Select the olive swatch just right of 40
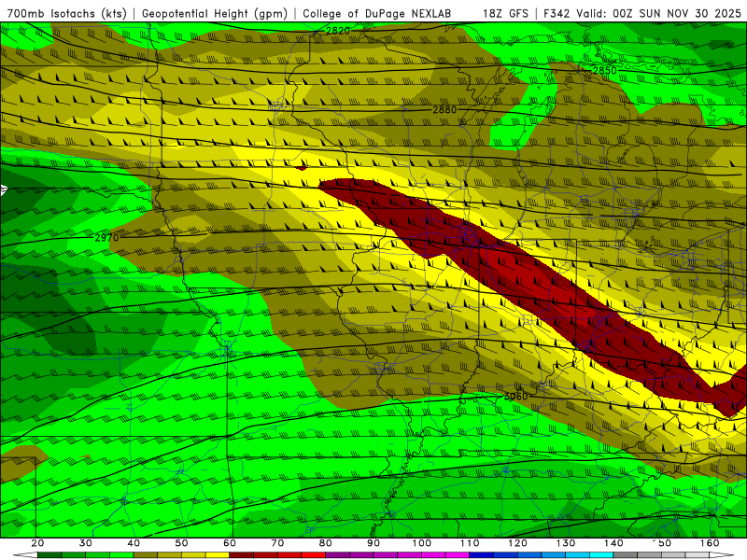 (x=146, y=555)
